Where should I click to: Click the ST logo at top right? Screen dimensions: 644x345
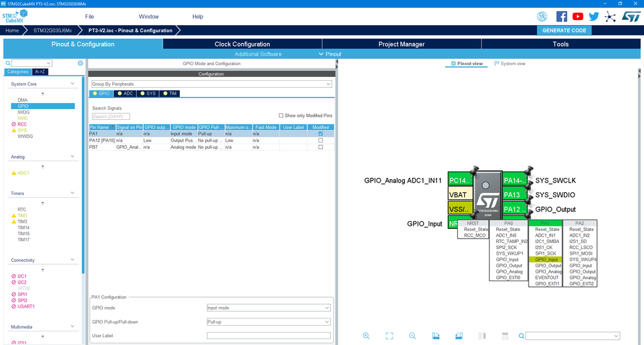630,16
